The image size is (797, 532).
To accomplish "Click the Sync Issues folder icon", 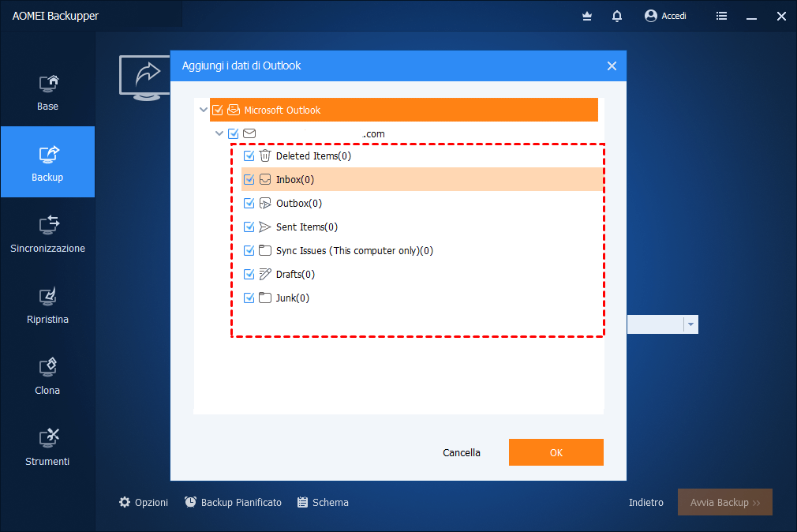I will tap(265, 250).
